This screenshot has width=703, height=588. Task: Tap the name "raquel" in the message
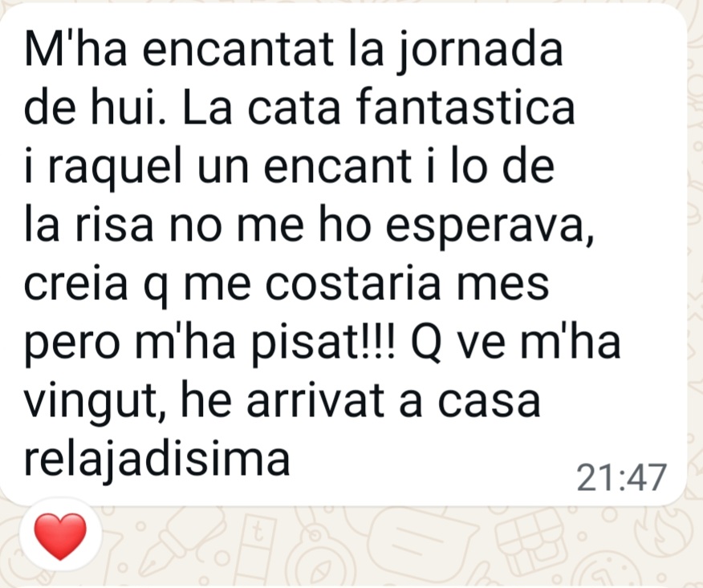click(114, 168)
